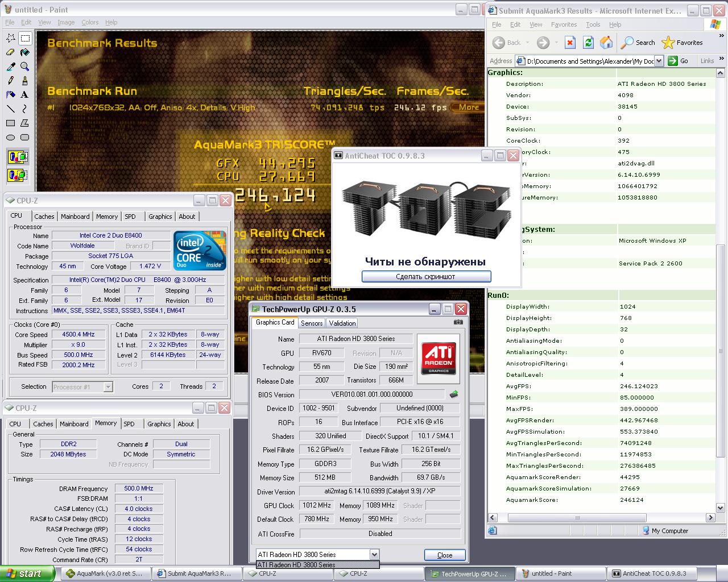This screenshot has width=728, height=582.
Task: Click the Go button in Internet Explorer
Action: (679, 61)
